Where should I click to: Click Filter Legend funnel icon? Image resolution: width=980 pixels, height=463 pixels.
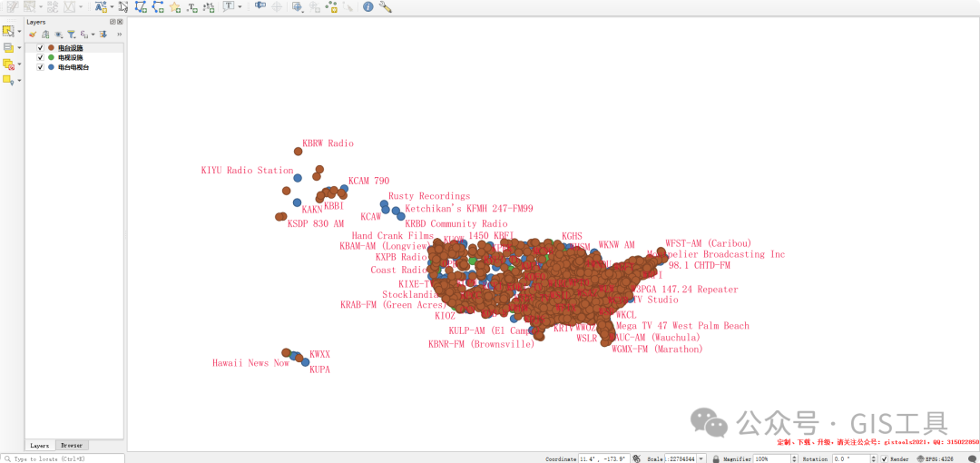72,34
